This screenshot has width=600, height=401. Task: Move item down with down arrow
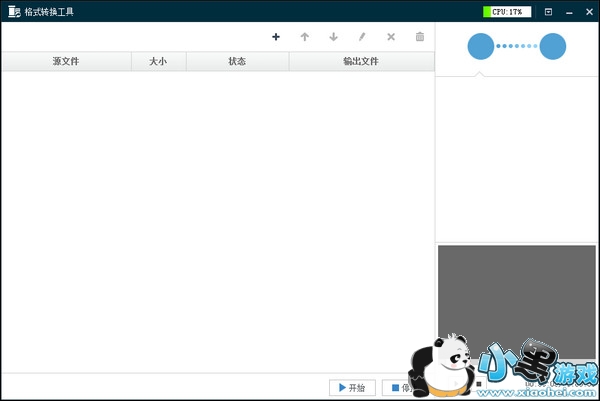point(333,37)
